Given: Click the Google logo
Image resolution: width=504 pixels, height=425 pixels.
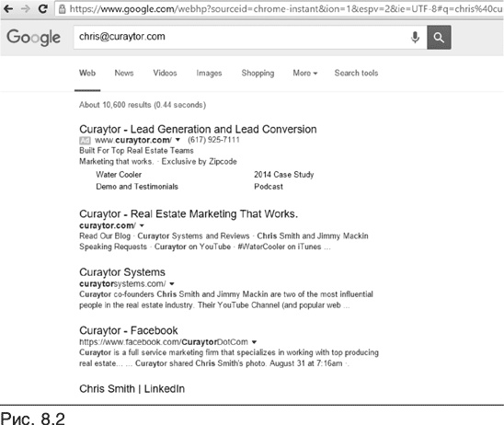Looking at the screenshot, I should (33, 38).
